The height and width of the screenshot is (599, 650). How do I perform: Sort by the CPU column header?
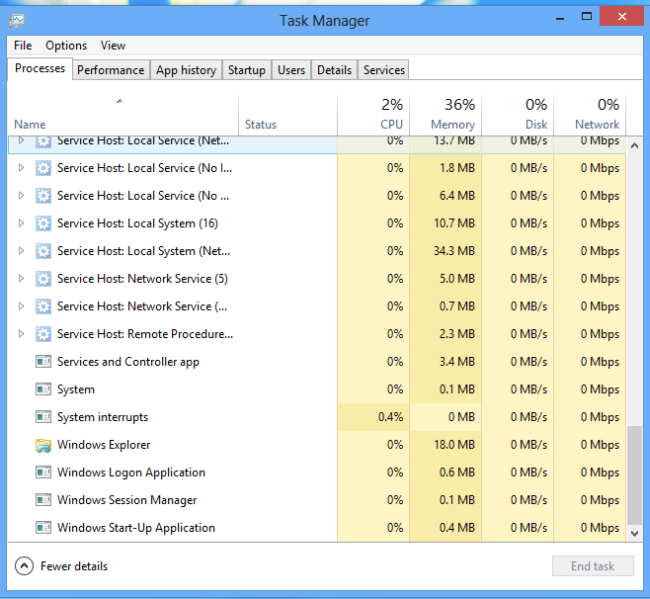coord(373,115)
